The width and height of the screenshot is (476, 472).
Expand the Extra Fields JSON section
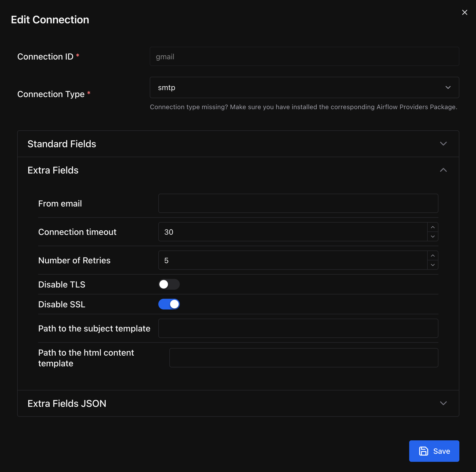point(443,403)
